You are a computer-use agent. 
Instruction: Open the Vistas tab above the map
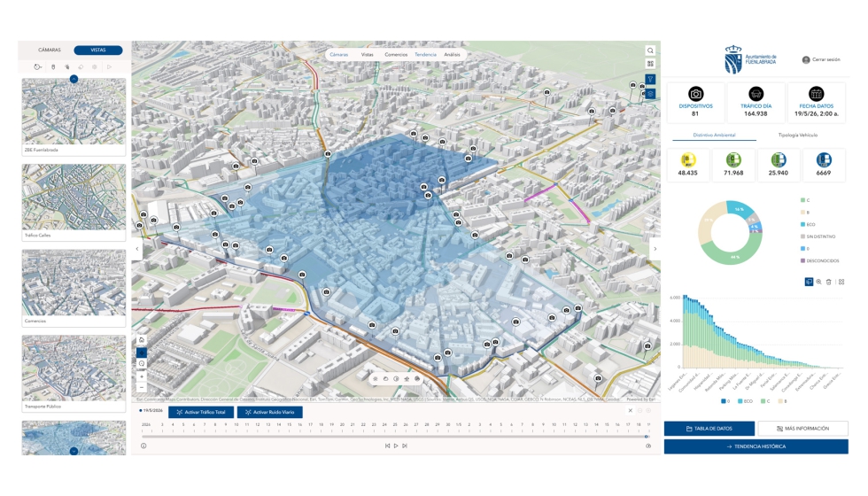(367, 54)
